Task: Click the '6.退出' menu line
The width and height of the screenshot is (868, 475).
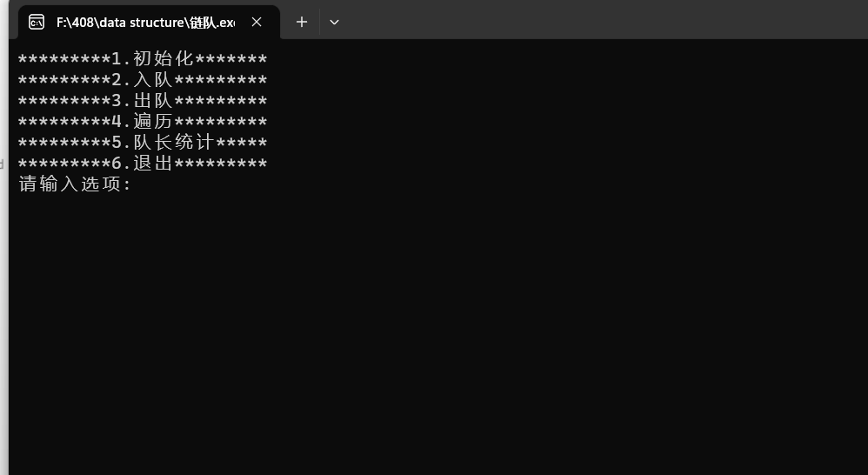Action: pyautogui.click(x=143, y=164)
